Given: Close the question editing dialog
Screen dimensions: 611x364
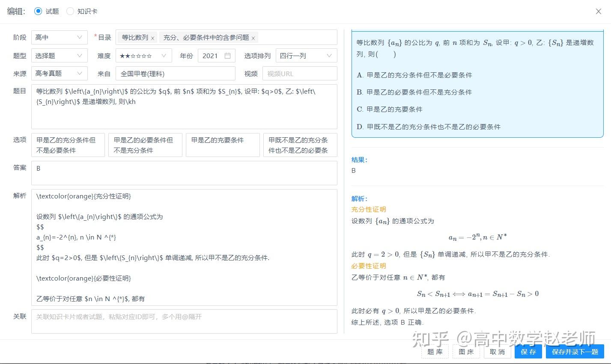Looking at the screenshot, I should tap(598, 12).
